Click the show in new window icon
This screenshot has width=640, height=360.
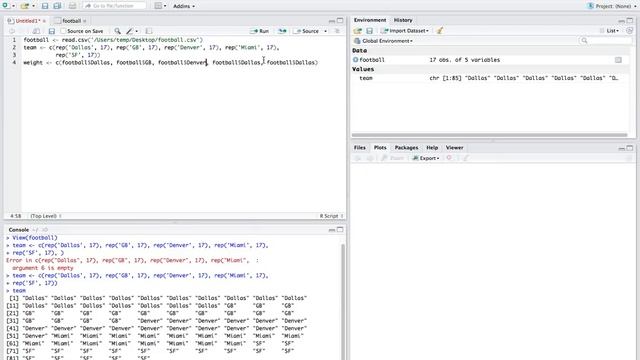pyautogui.click(x=36, y=31)
